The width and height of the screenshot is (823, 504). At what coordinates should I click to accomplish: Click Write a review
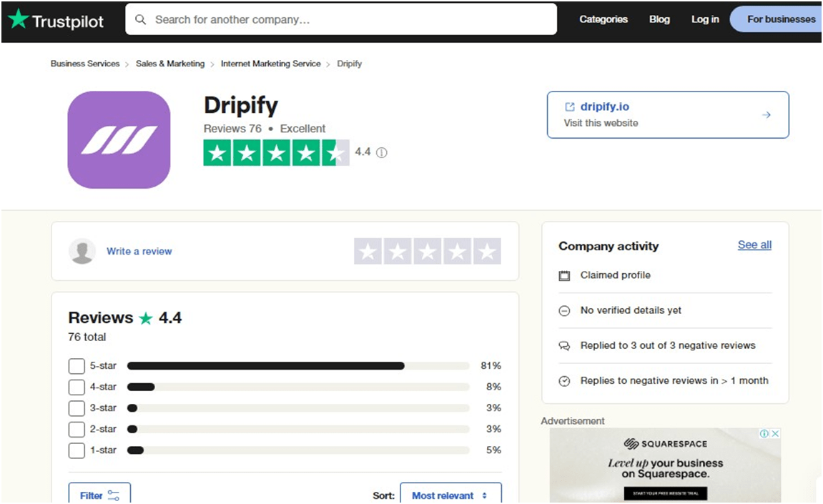[139, 251]
